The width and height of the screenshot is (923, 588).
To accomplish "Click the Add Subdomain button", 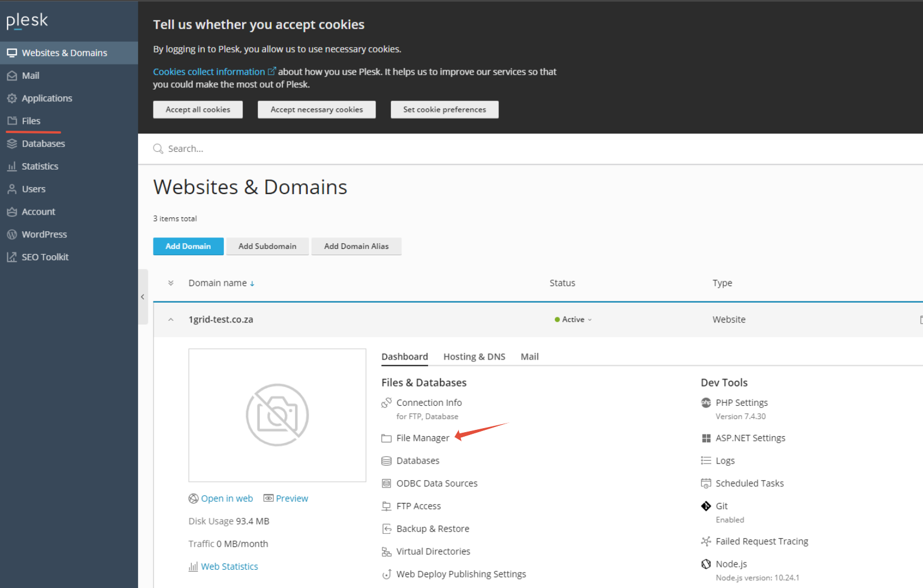I will click(267, 246).
